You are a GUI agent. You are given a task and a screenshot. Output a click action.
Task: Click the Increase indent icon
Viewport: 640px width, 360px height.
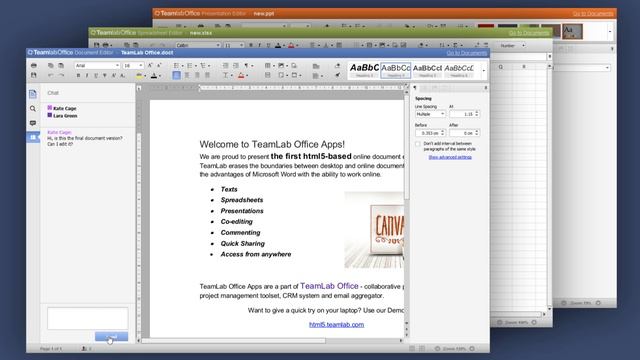236,65
